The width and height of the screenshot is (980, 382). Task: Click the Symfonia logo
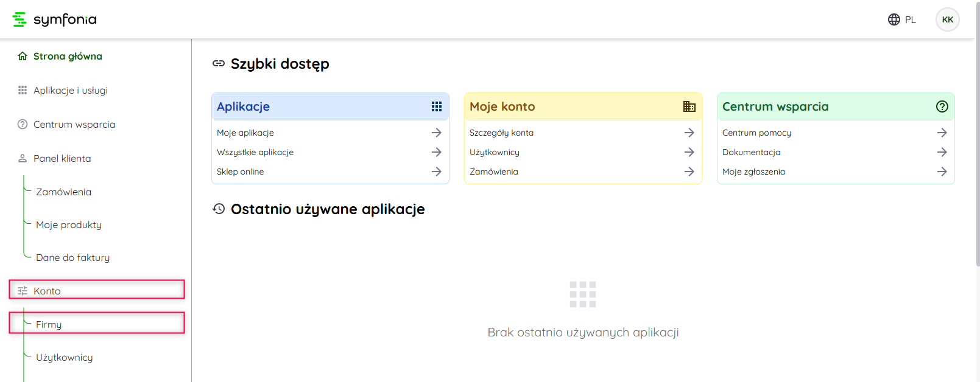tap(55, 19)
